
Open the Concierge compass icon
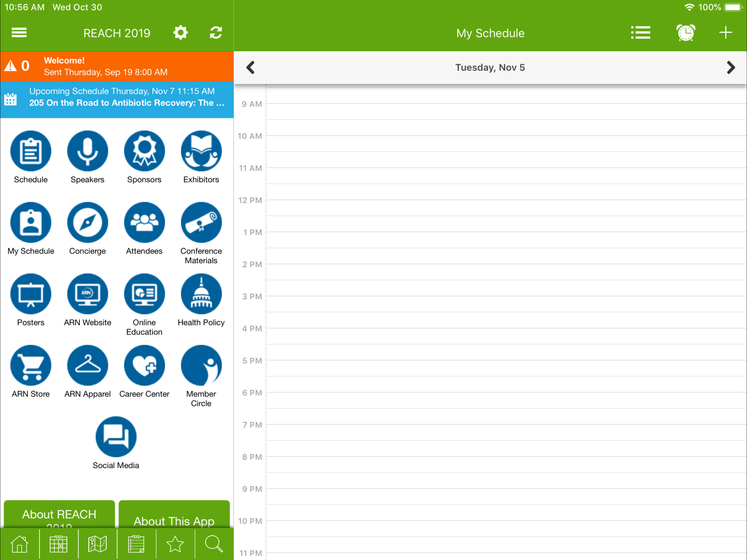click(87, 223)
